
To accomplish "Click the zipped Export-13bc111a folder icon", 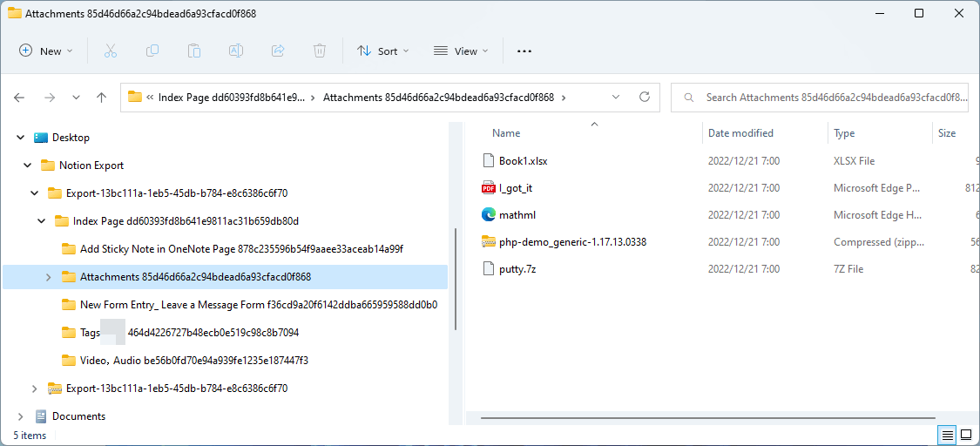I will [x=55, y=388].
